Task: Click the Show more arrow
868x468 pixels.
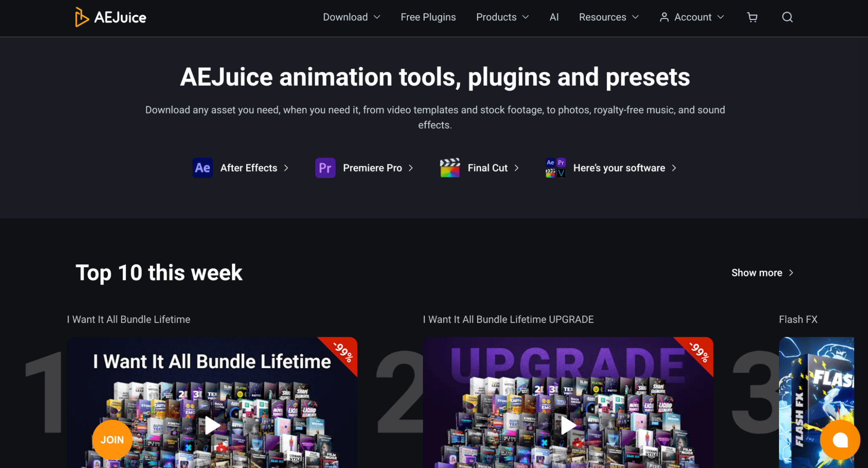Action: point(791,273)
